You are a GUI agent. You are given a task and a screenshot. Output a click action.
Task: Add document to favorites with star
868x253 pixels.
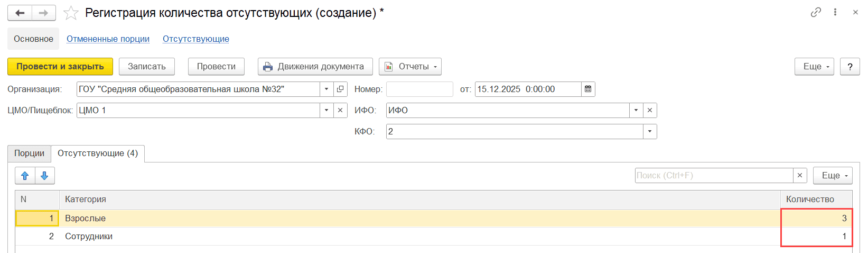pyautogui.click(x=71, y=13)
